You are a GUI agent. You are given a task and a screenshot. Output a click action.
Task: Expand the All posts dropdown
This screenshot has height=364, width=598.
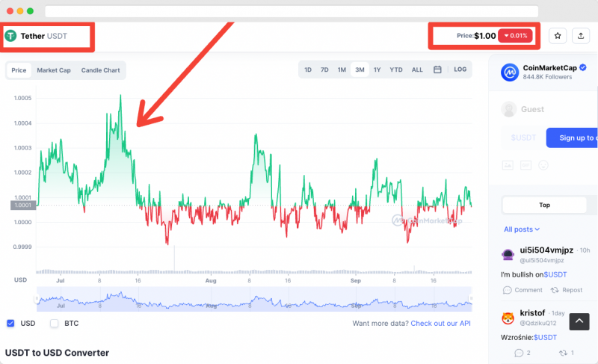point(522,229)
